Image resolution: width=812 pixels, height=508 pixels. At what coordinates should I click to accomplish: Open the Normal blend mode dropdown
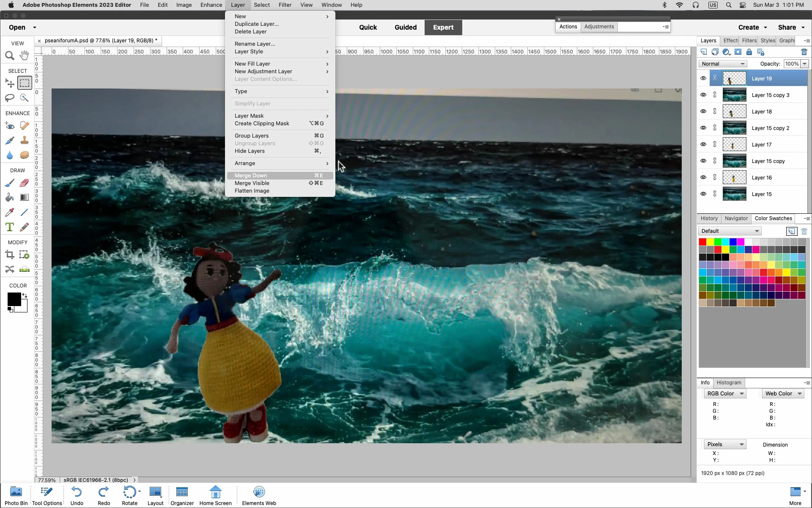pos(722,64)
